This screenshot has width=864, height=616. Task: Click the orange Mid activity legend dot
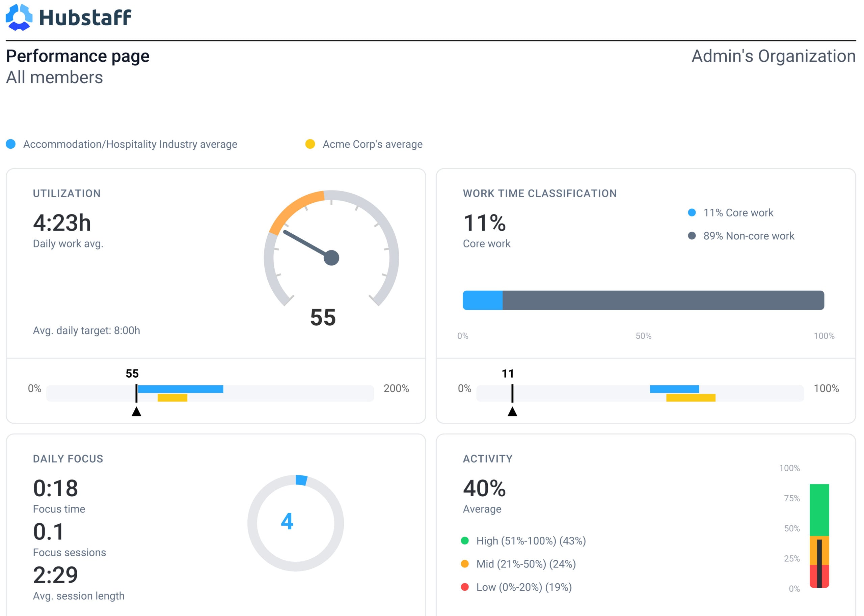point(465,564)
